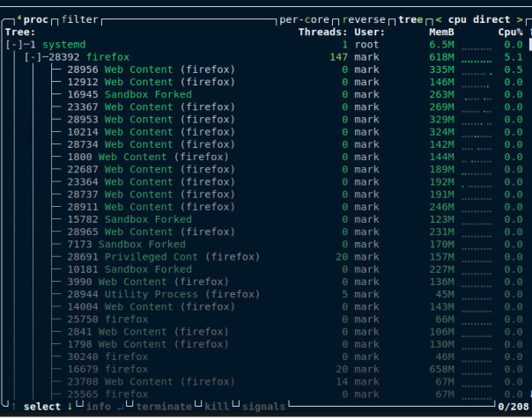Select process 28734 Web Content row
Viewport: 532px width, 419px height.
(x=264, y=144)
